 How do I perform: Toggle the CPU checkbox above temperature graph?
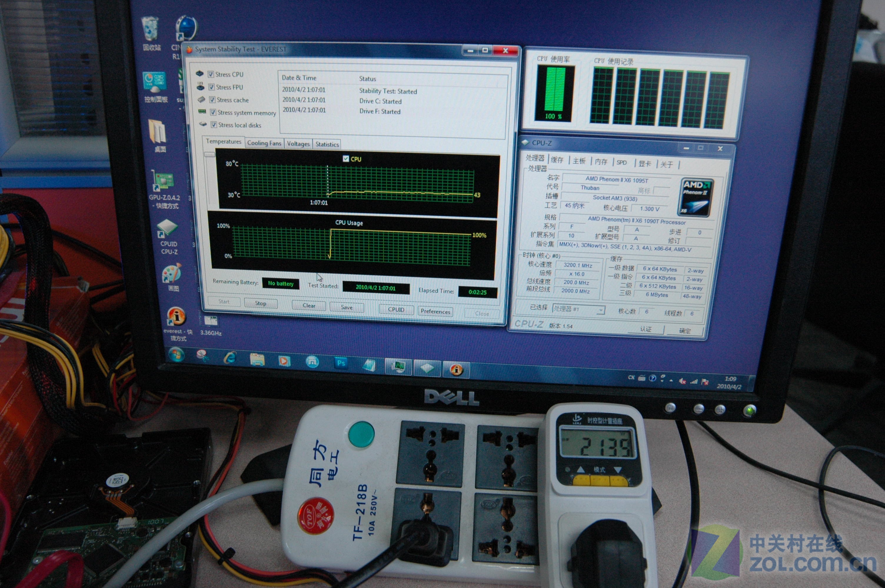coord(346,159)
